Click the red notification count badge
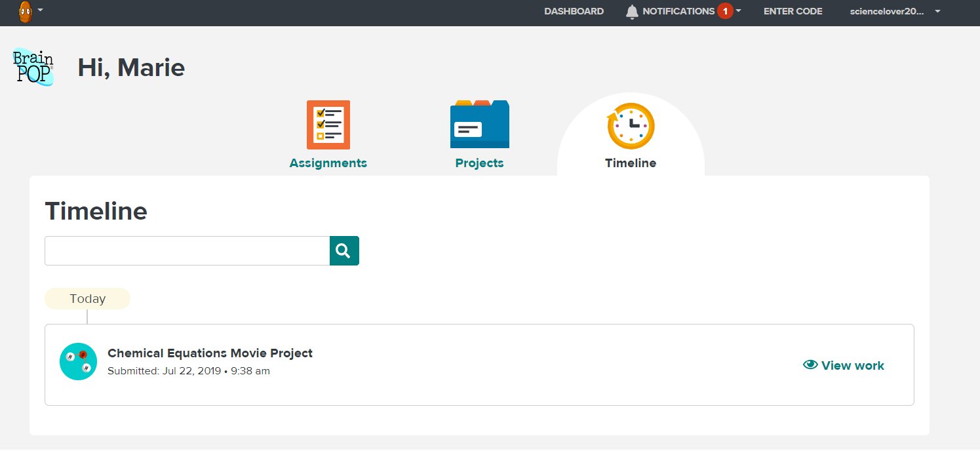Image resolution: width=980 pixels, height=472 pixels. [x=725, y=11]
